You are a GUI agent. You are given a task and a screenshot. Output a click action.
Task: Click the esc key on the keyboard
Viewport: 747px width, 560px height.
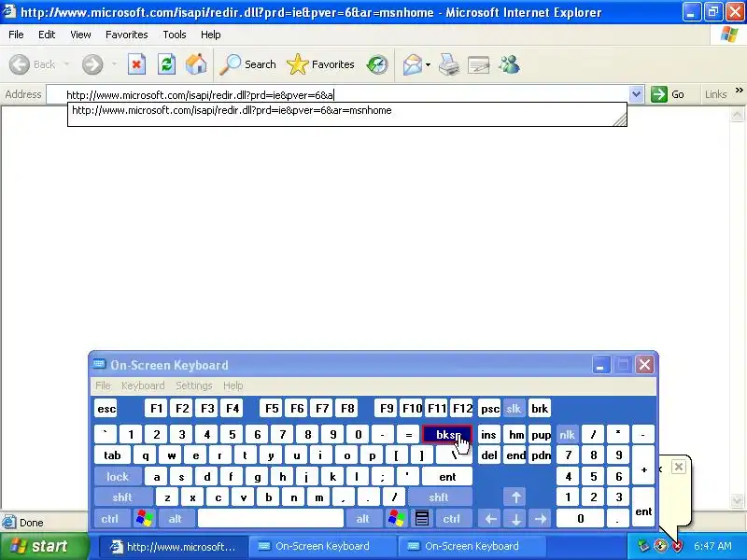[x=106, y=409]
